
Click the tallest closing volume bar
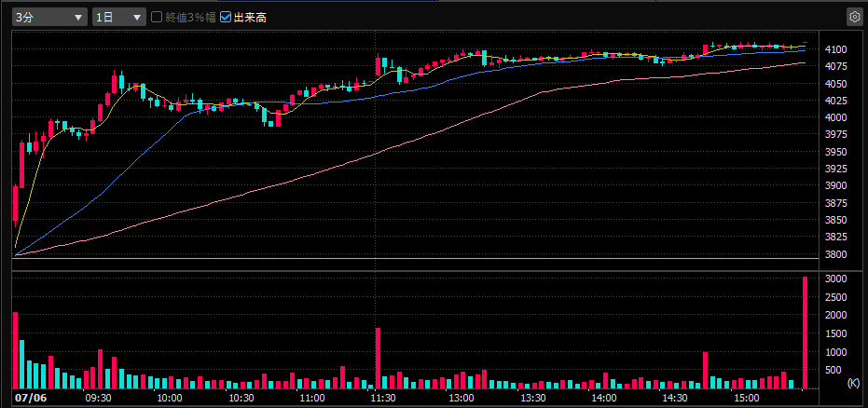(x=805, y=333)
